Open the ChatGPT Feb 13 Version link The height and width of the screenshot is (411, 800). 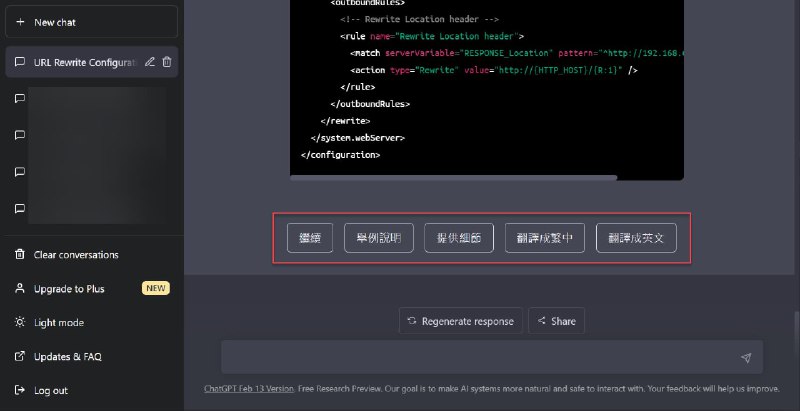pyautogui.click(x=248, y=389)
